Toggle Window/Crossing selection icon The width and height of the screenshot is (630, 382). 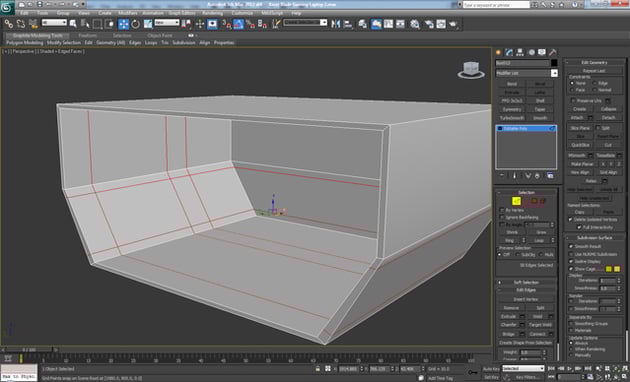click(x=109, y=24)
